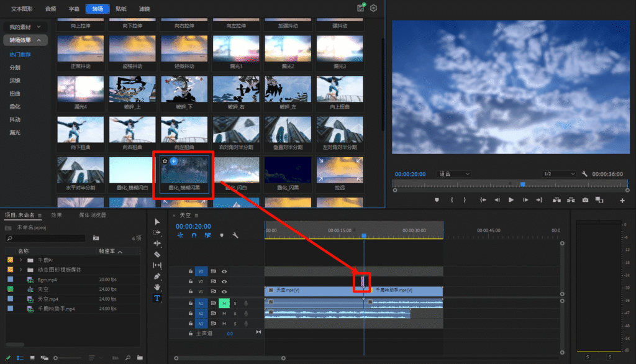
Task: Open the 1/2 playback resolution dropdown
Action: [558, 174]
